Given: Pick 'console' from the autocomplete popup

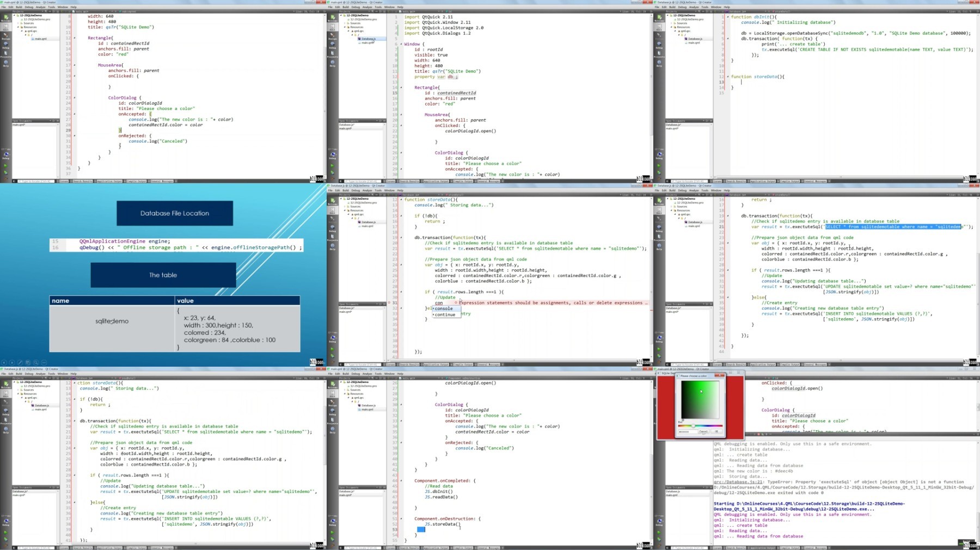Looking at the screenshot, I should pos(446,308).
